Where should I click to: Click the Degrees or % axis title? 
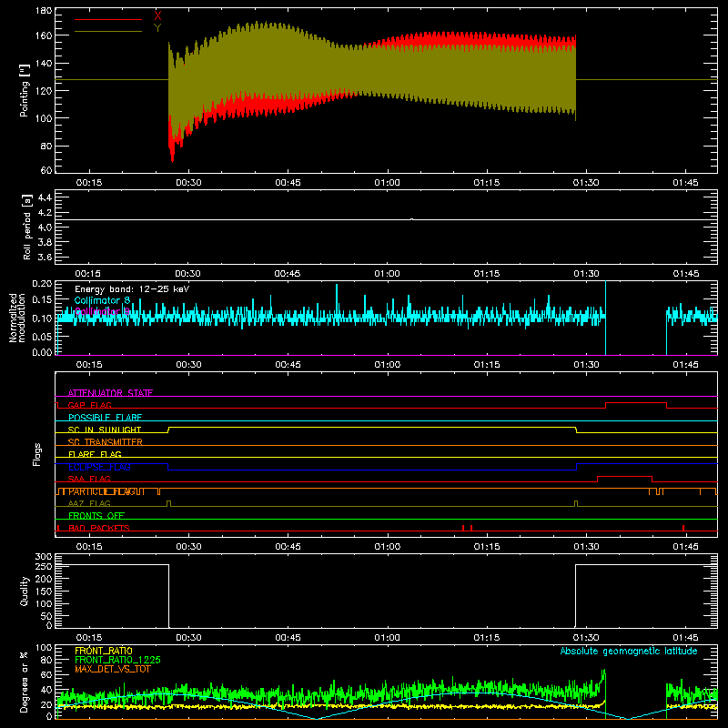coord(25,682)
